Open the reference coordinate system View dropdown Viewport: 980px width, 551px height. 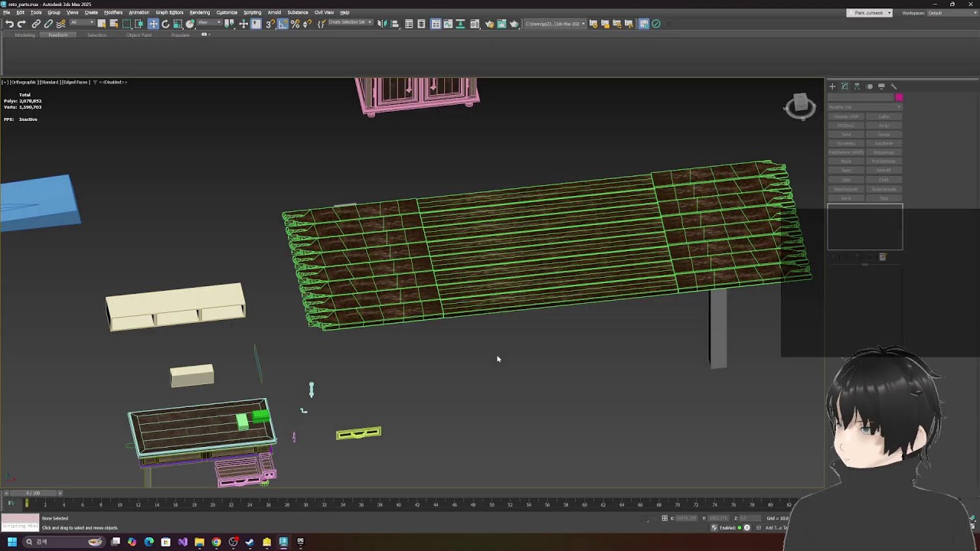[209, 22]
